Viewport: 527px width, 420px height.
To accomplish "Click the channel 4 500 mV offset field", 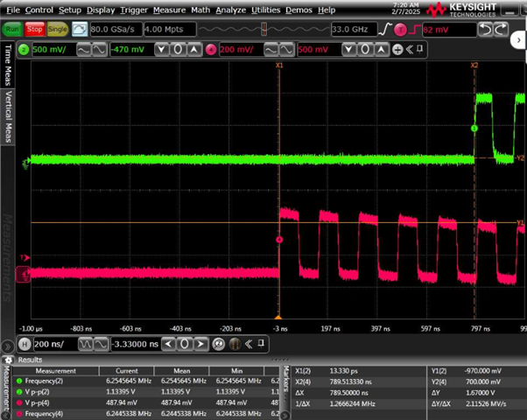I will (x=319, y=50).
